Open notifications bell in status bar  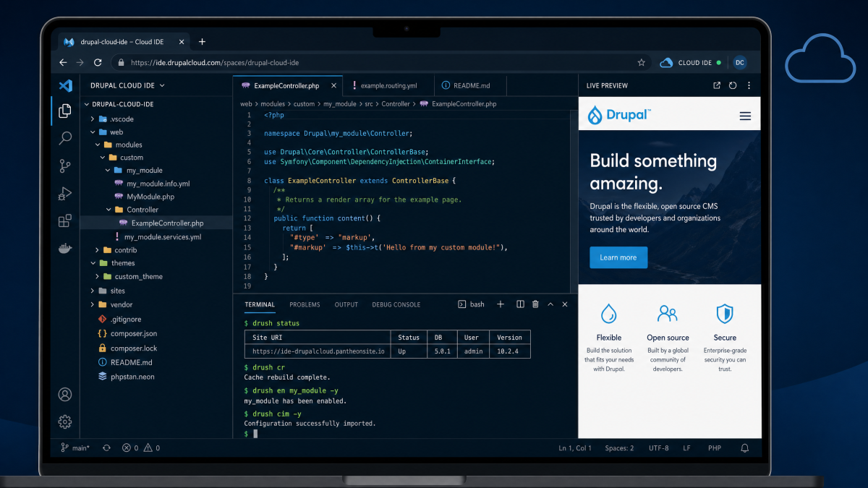click(x=745, y=448)
